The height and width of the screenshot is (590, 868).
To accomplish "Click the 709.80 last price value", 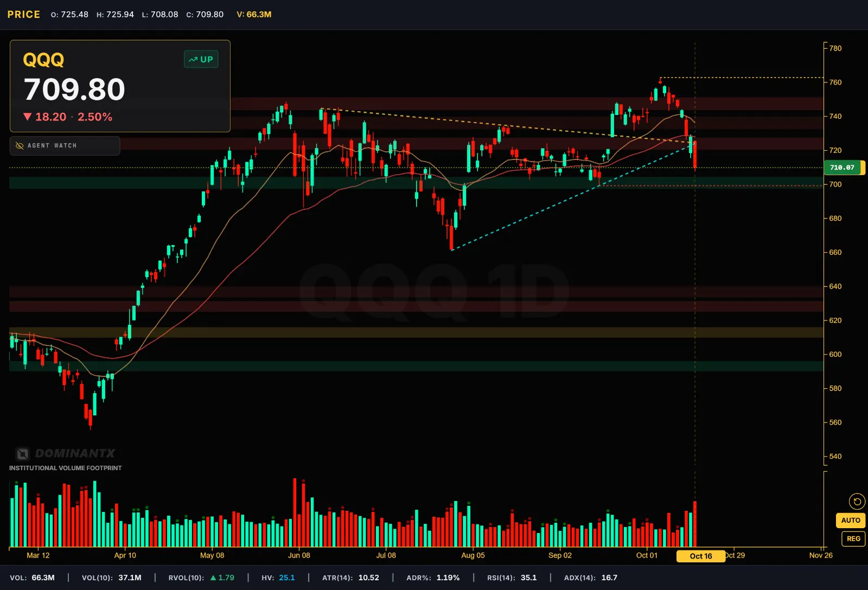I will click(74, 89).
